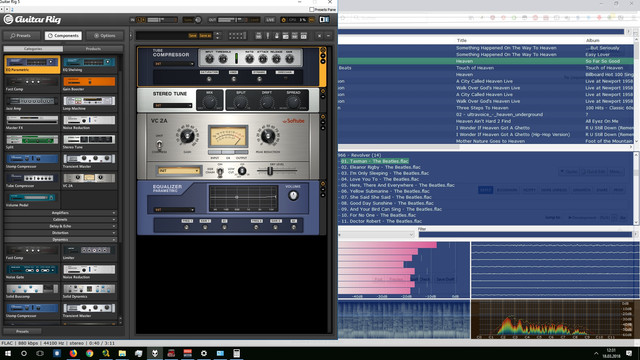
Task: Click the VC 2A Gain knob
Action: tap(187, 136)
